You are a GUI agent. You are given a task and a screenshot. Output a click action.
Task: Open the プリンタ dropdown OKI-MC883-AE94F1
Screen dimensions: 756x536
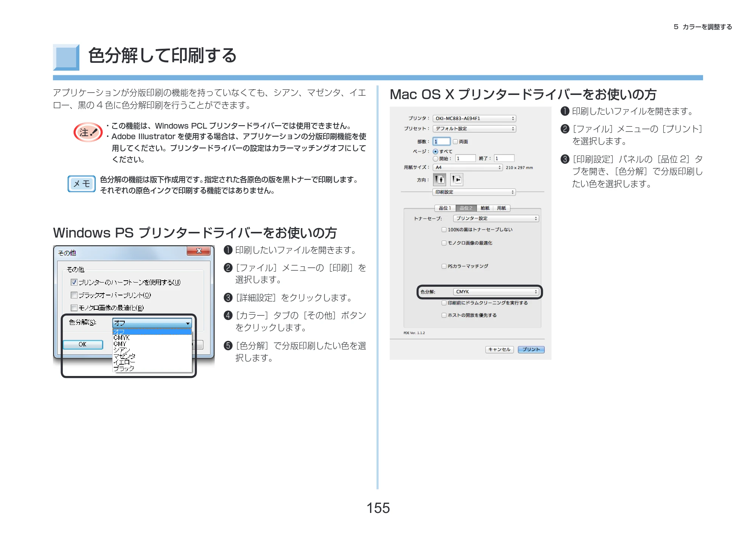[x=474, y=118]
